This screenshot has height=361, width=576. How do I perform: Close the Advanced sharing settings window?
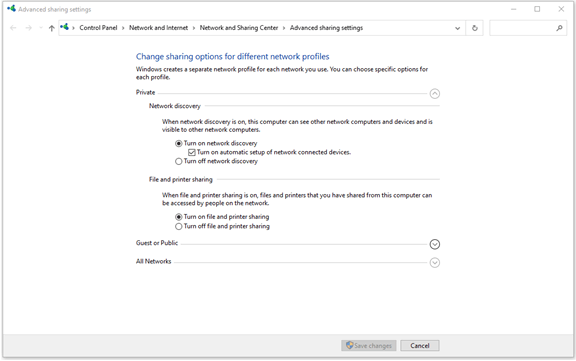(561, 9)
